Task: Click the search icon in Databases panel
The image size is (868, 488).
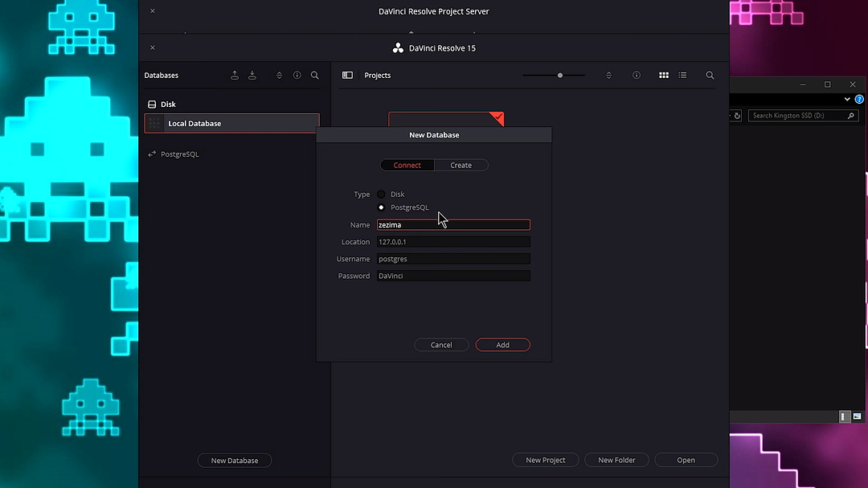Action: 315,76
